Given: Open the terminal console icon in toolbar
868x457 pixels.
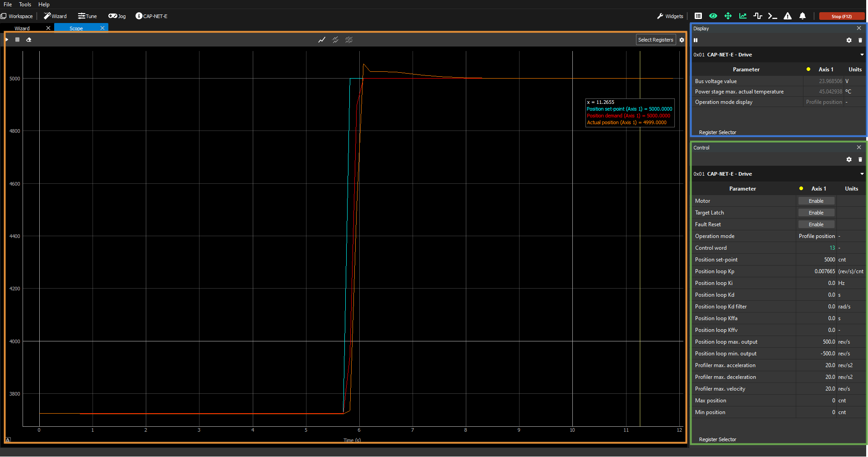Looking at the screenshot, I should point(772,16).
